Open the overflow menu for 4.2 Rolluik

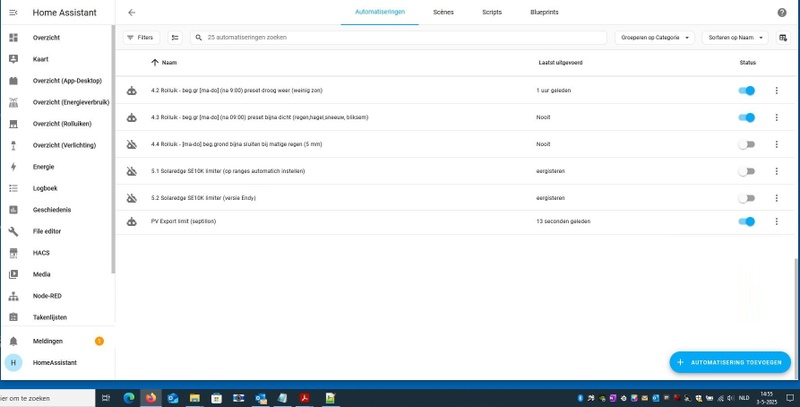point(777,90)
